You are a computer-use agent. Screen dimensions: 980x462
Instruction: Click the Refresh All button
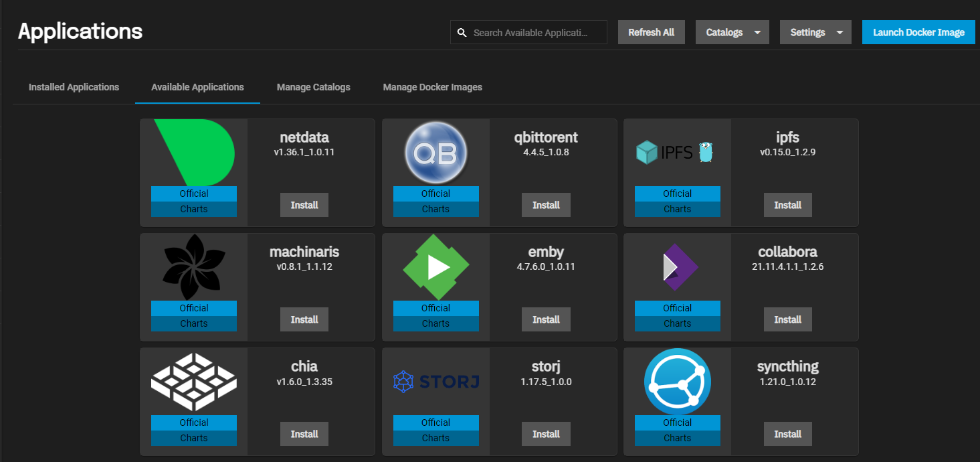pos(651,32)
